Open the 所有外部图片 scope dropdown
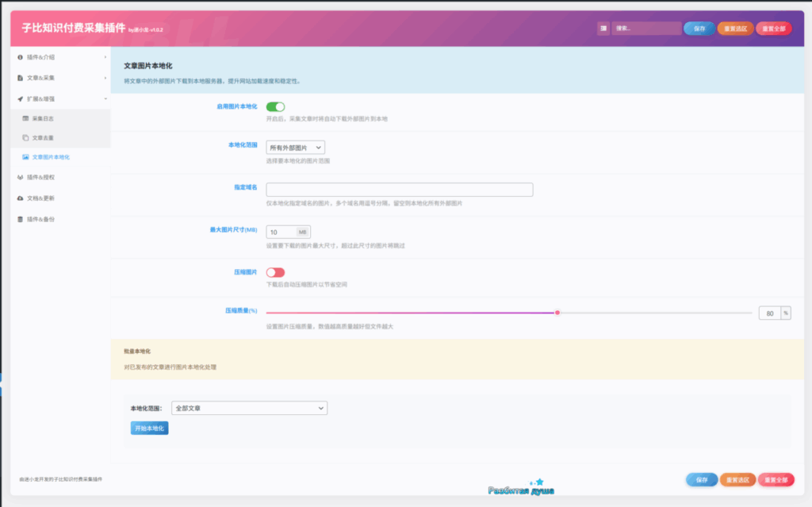This screenshot has width=812, height=507. [x=296, y=148]
